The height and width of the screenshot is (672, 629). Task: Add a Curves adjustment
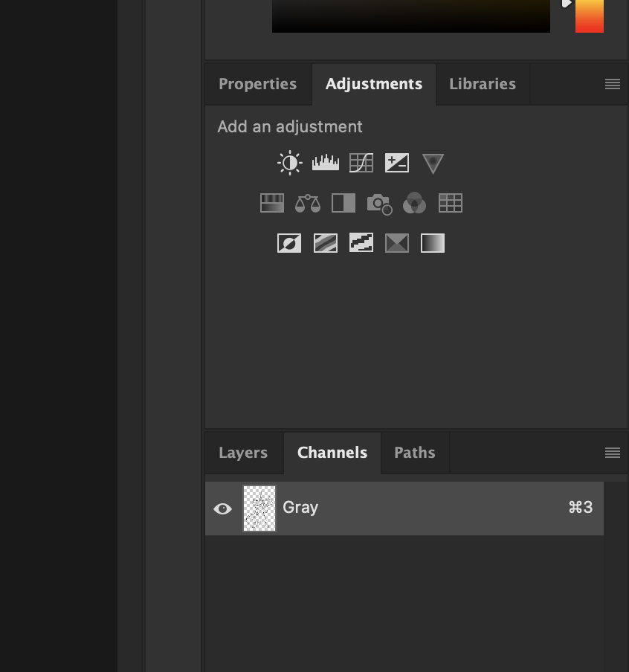[361, 163]
